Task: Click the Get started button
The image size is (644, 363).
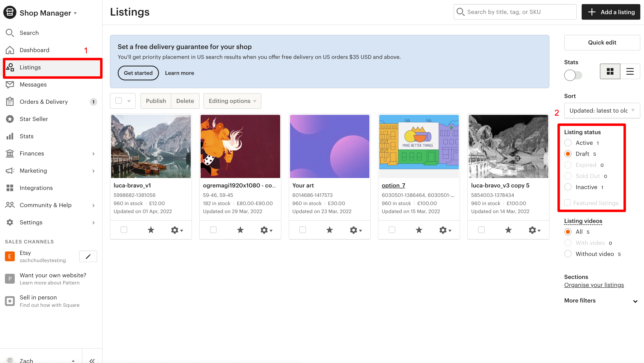Action: click(x=138, y=73)
